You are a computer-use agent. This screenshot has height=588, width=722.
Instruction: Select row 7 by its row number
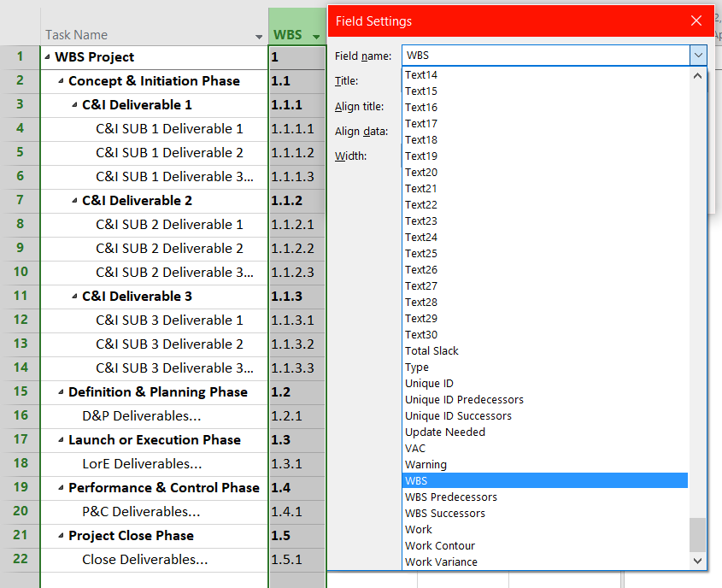(x=20, y=201)
